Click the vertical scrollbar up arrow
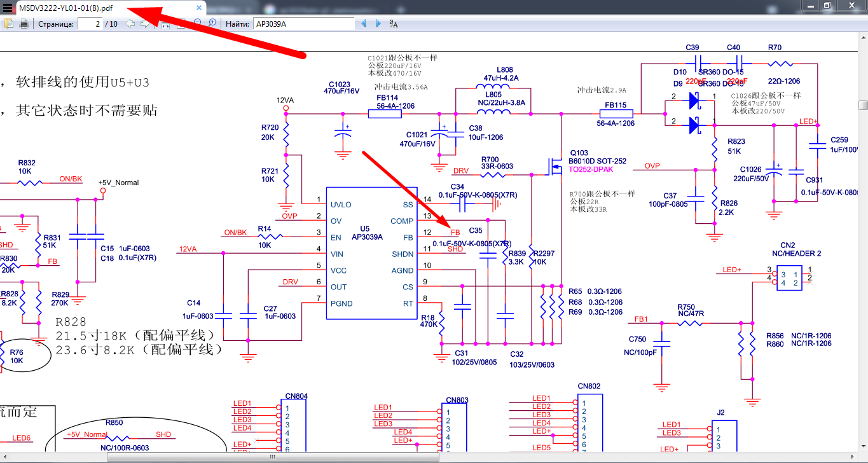 [863, 37]
